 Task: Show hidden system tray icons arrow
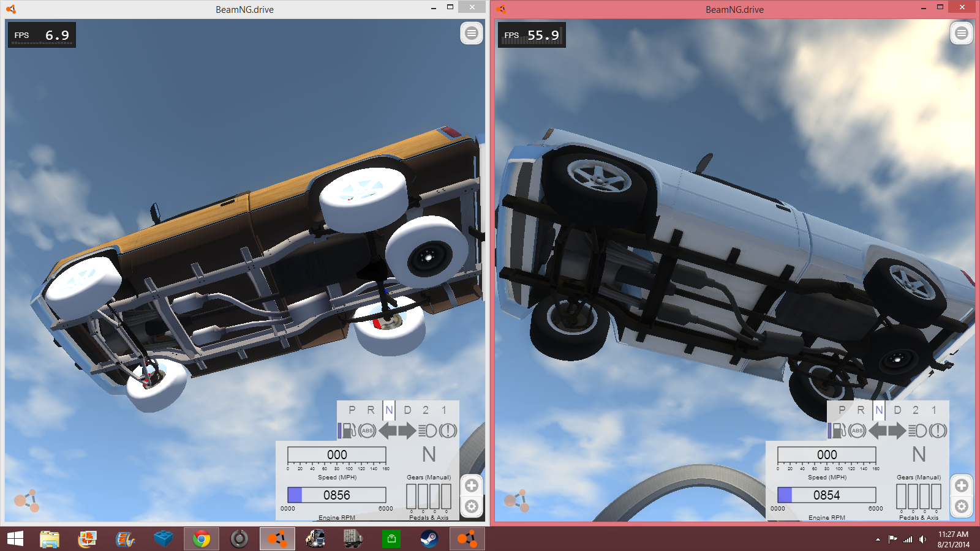click(878, 539)
